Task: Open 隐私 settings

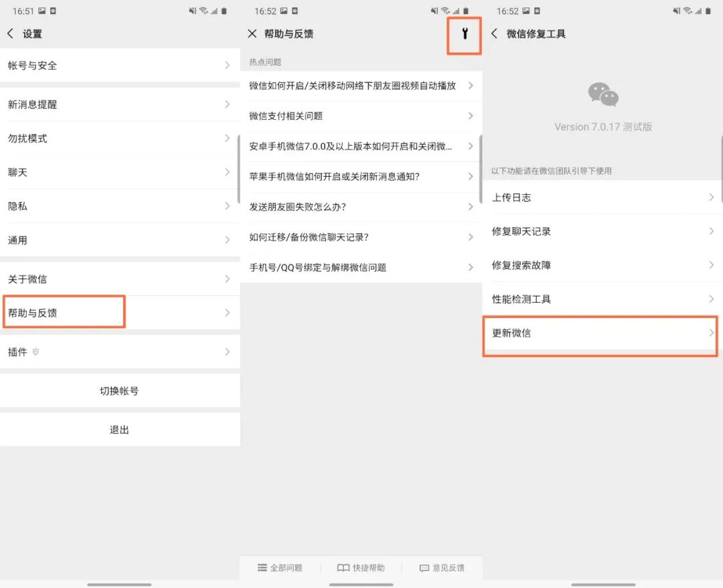Action: (x=120, y=206)
